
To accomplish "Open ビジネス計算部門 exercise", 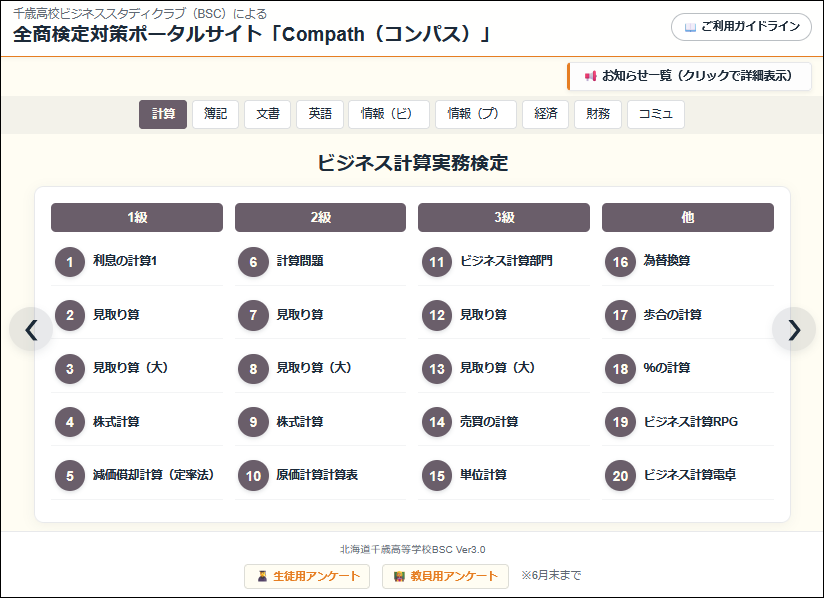I will tap(506, 261).
